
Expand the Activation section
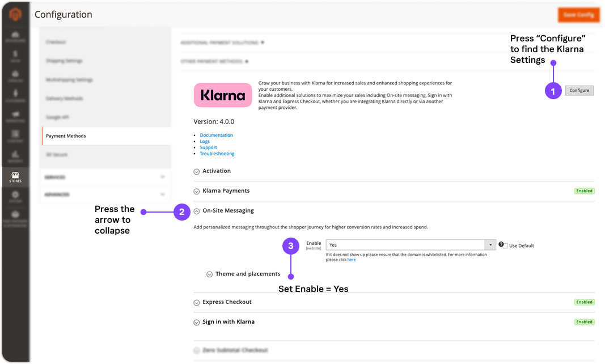(x=197, y=171)
